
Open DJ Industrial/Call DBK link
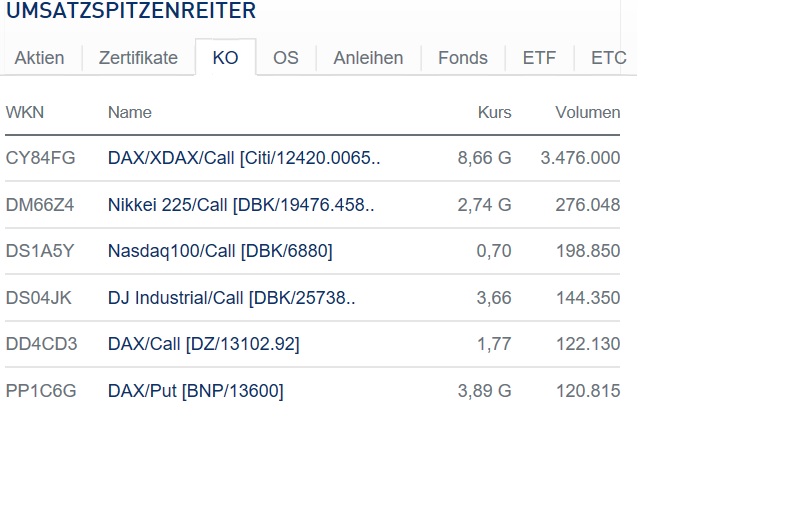click(232, 298)
